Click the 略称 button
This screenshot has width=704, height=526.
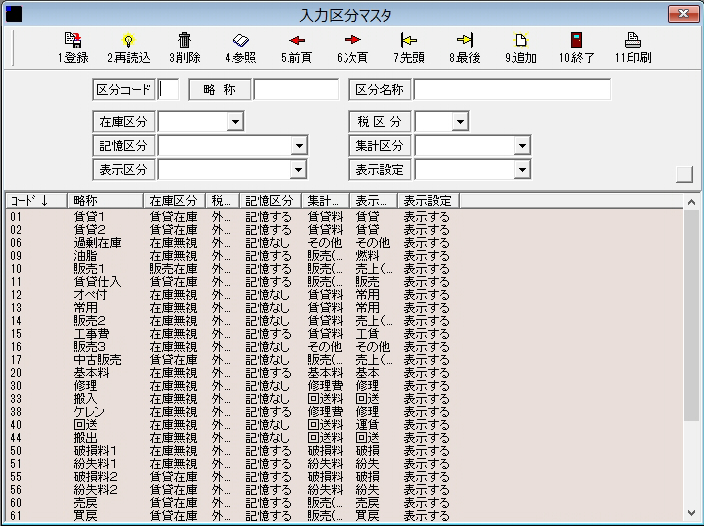point(220,90)
